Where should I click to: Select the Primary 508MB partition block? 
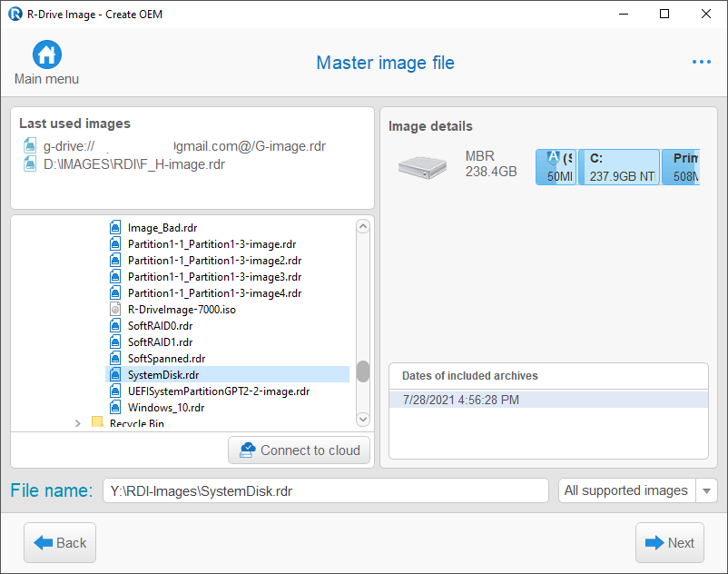[681, 167]
